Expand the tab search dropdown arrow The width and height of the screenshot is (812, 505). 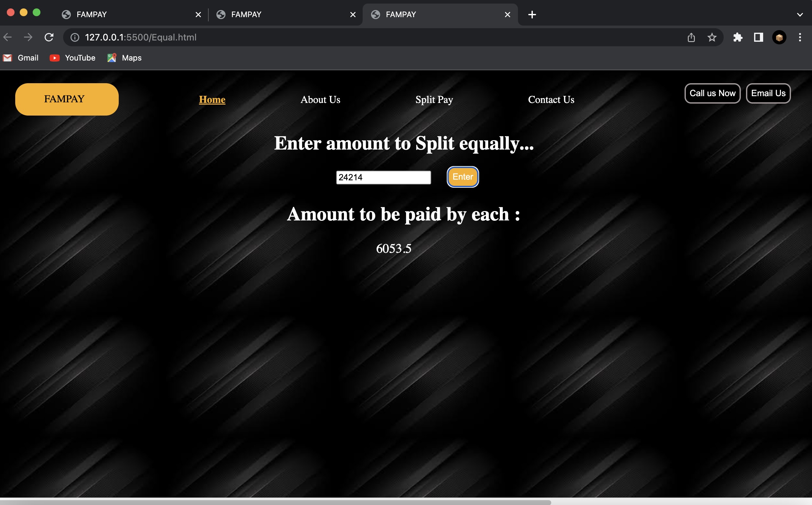(x=800, y=15)
